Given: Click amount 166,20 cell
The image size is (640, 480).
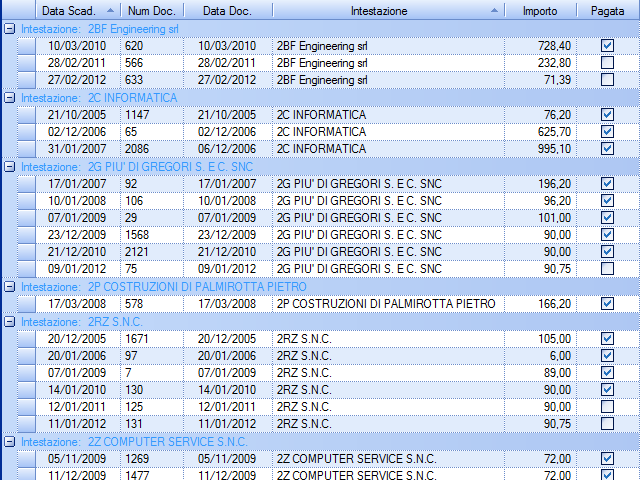Looking at the screenshot, I should [540, 304].
